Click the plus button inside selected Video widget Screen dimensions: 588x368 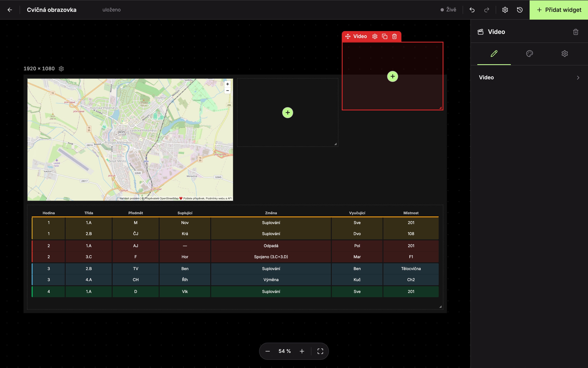393,76
